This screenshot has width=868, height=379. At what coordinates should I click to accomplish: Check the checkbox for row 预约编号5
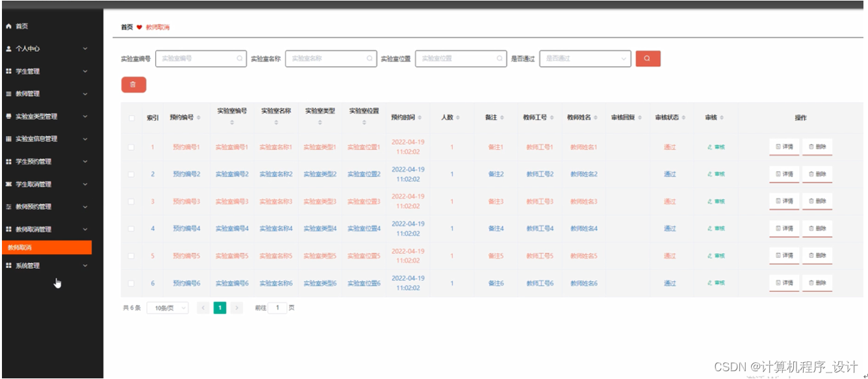131,256
